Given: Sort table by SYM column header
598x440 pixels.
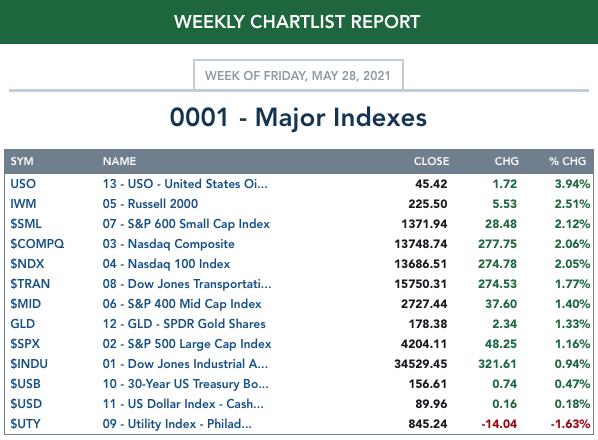Looking at the screenshot, I should pyautogui.click(x=22, y=161).
